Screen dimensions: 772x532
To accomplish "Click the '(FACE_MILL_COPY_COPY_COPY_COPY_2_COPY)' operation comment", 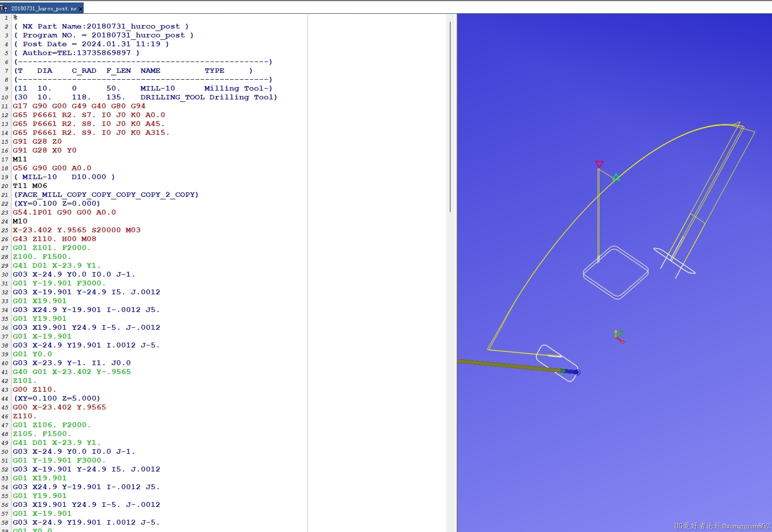I will coord(106,195).
